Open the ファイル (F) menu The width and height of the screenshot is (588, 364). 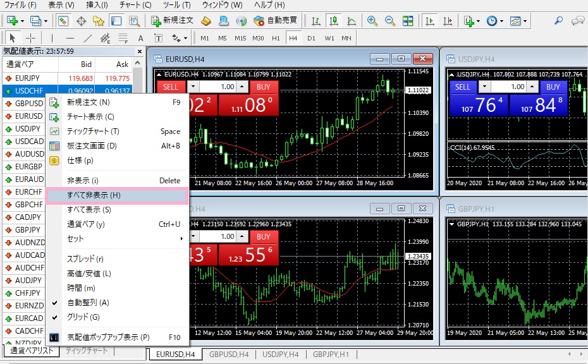coord(20,5)
